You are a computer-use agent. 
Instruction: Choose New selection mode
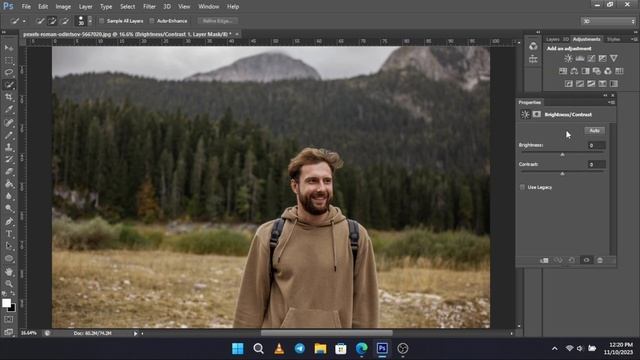point(40,21)
